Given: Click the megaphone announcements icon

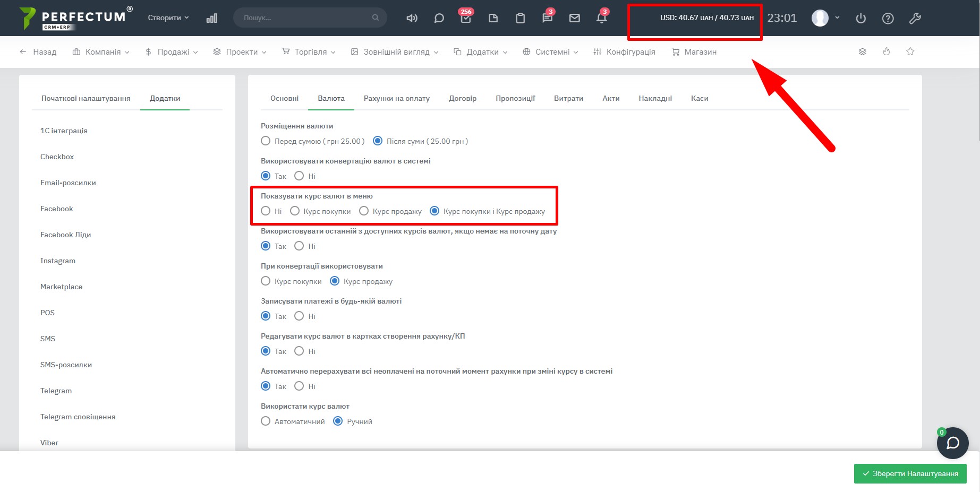Looking at the screenshot, I should (x=412, y=18).
